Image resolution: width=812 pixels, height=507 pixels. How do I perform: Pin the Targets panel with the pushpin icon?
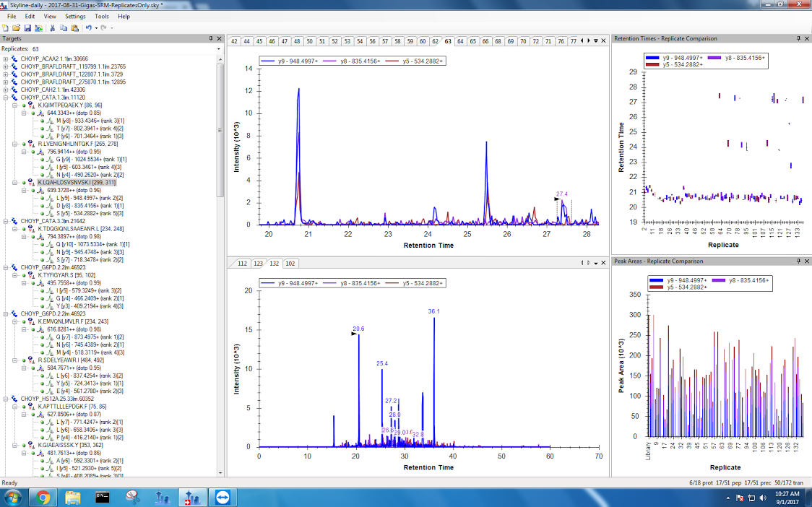click(x=211, y=38)
